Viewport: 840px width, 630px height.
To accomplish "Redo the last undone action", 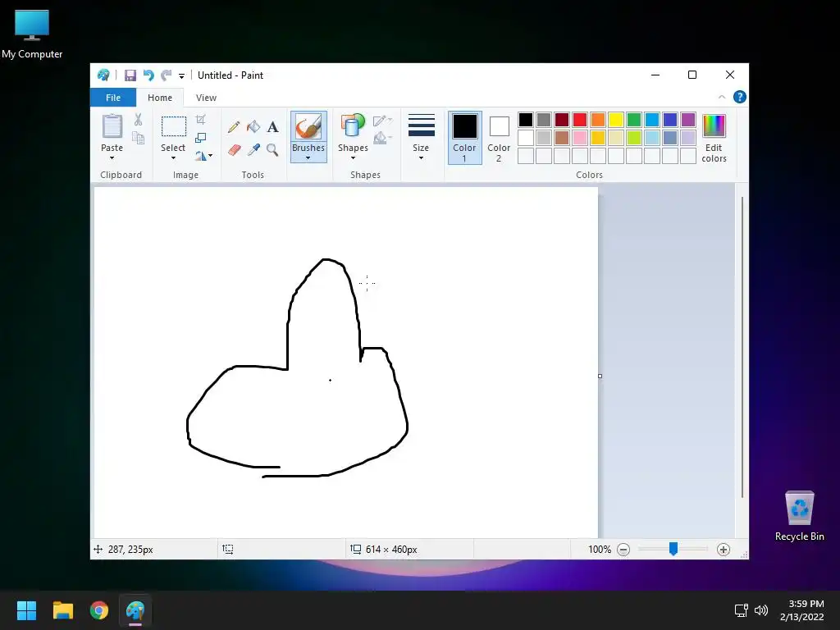I will (x=167, y=75).
